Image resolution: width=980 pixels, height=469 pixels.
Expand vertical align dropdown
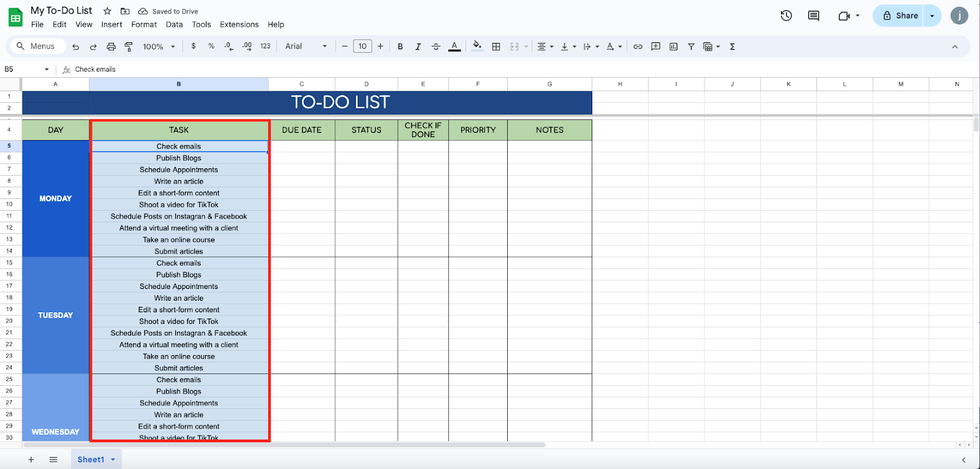coord(575,47)
